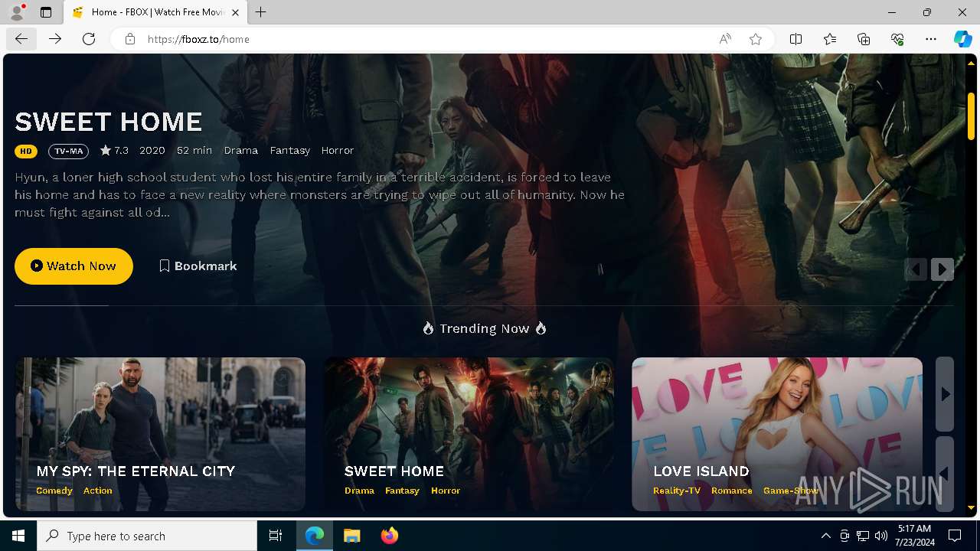Select the FBOX Home tab
The height and width of the screenshot is (551, 980).
click(157, 12)
